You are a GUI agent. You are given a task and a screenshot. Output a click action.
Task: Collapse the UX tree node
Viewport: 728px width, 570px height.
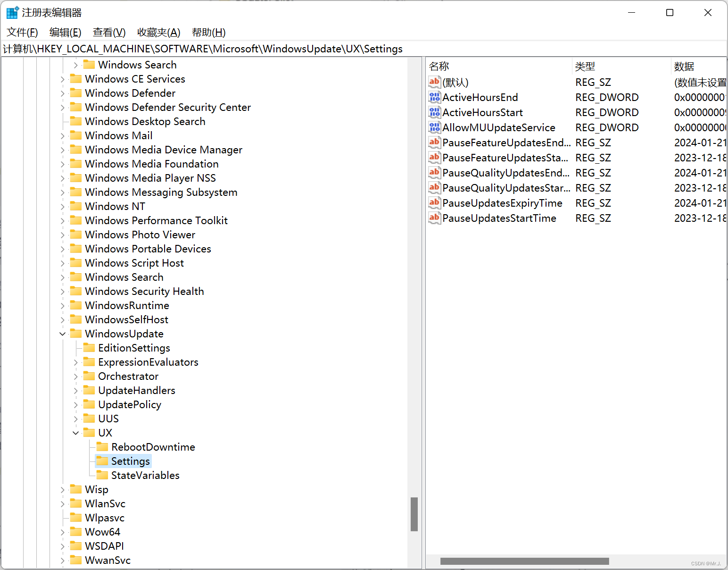click(76, 433)
